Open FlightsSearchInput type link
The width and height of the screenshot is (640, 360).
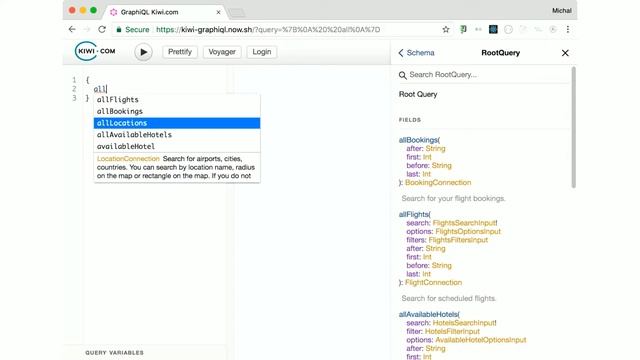(464, 223)
